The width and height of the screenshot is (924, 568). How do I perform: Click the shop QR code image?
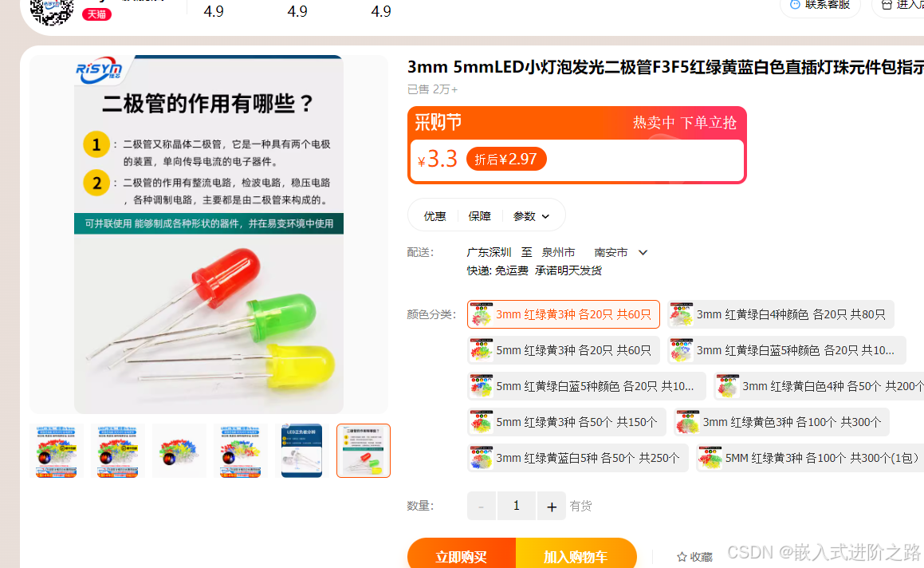pos(52,10)
